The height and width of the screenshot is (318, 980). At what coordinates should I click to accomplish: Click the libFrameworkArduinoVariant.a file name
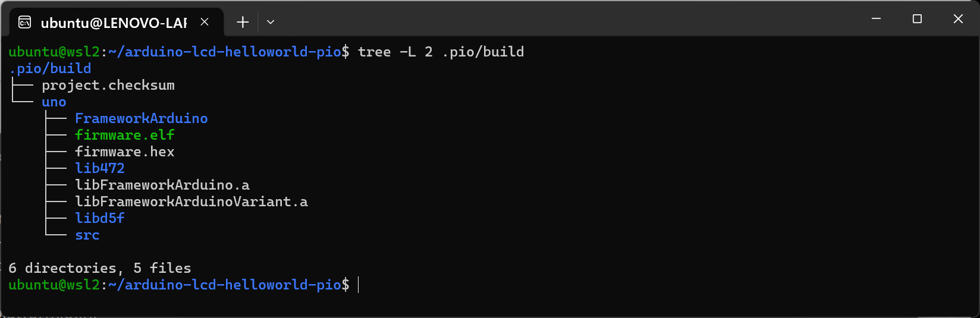[191, 201]
